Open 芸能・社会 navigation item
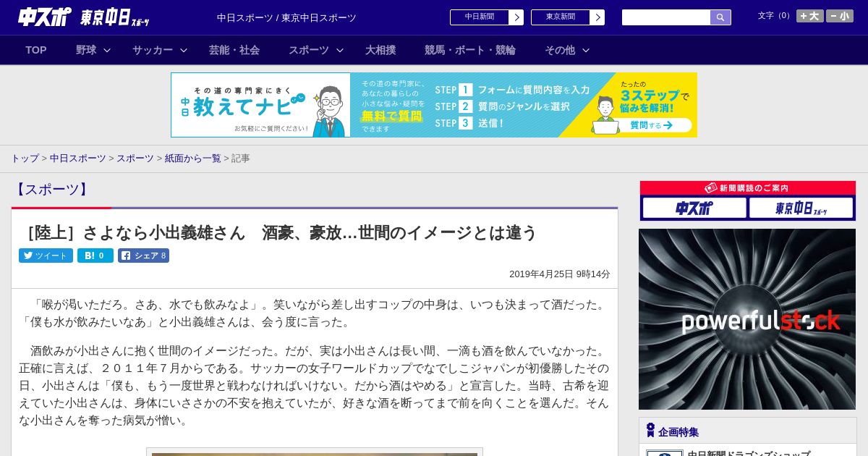This screenshot has height=456, width=868. click(x=234, y=50)
